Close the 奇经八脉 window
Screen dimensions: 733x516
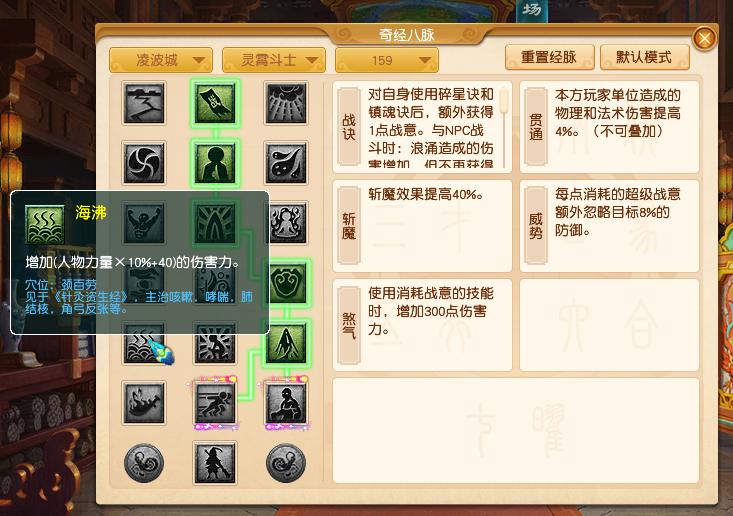704,38
